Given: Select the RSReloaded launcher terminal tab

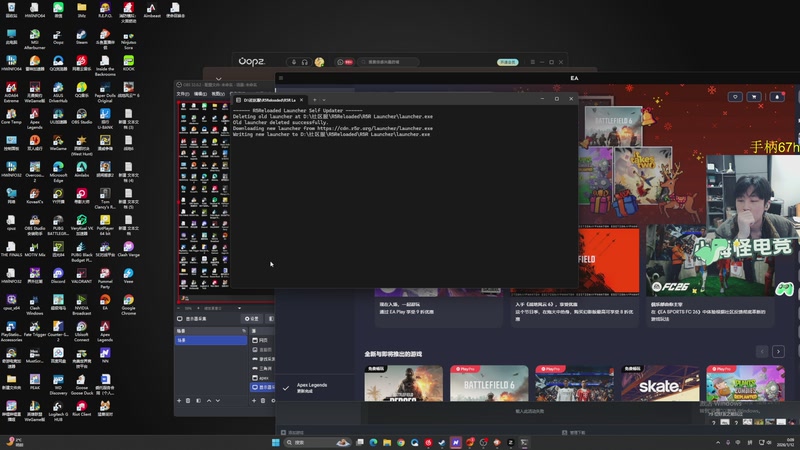Looking at the screenshot, I should [x=270, y=100].
